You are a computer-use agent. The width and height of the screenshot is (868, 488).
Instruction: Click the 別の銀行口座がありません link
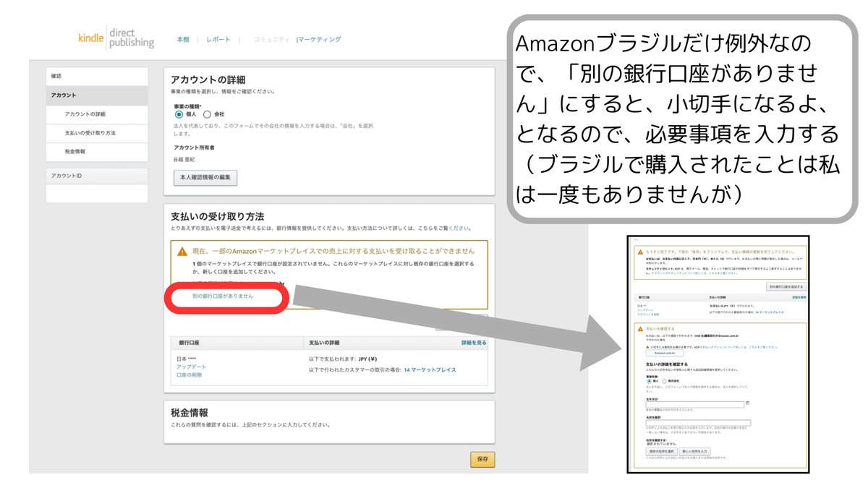click(223, 296)
